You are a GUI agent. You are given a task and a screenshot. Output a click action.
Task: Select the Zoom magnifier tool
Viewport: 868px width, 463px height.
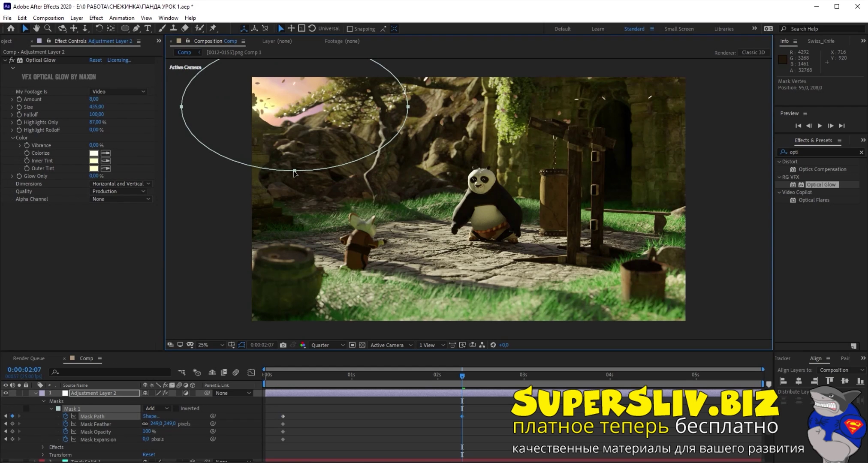48,28
